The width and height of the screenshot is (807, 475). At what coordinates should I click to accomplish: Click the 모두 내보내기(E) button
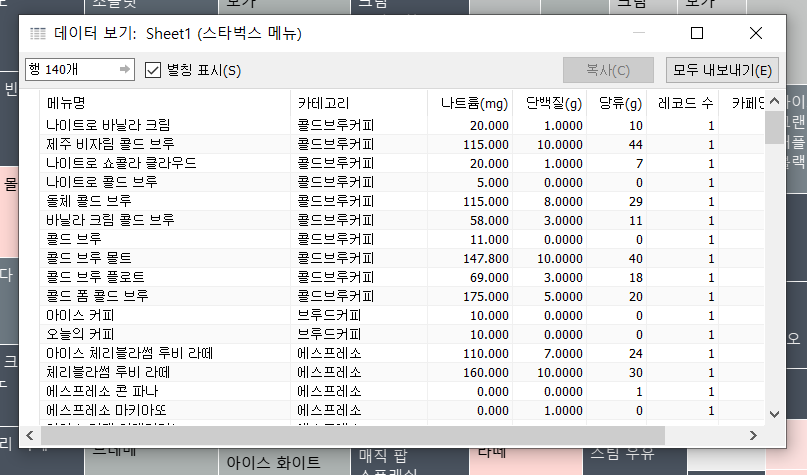tap(722, 70)
